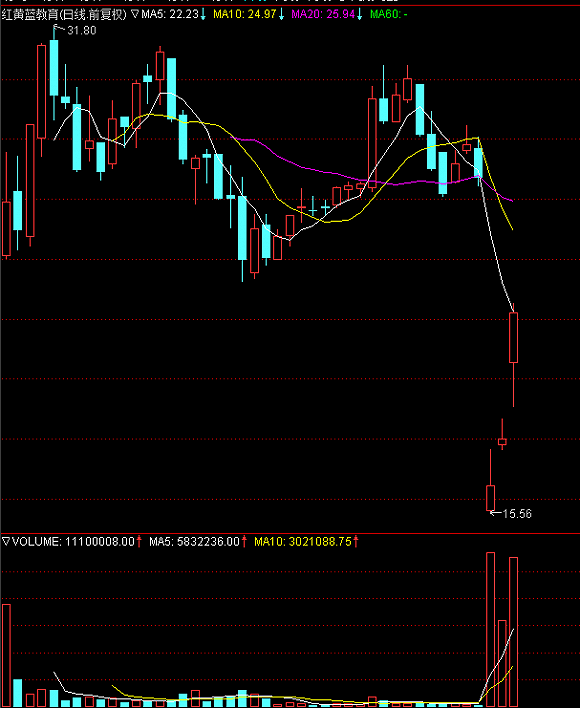The height and width of the screenshot is (708, 580).
Task: Open the triangle dropdown beside the stock title
Action: pyautogui.click(x=135, y=14)
